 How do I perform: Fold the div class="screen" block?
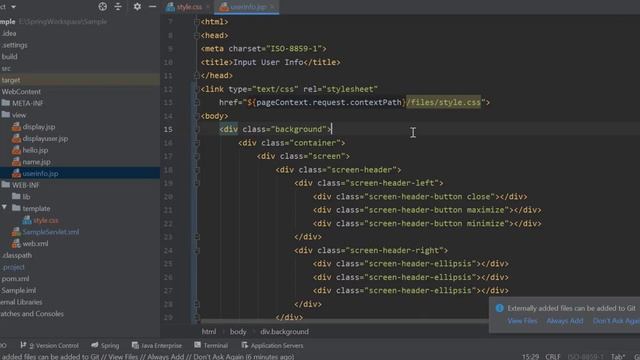(196, 156)
